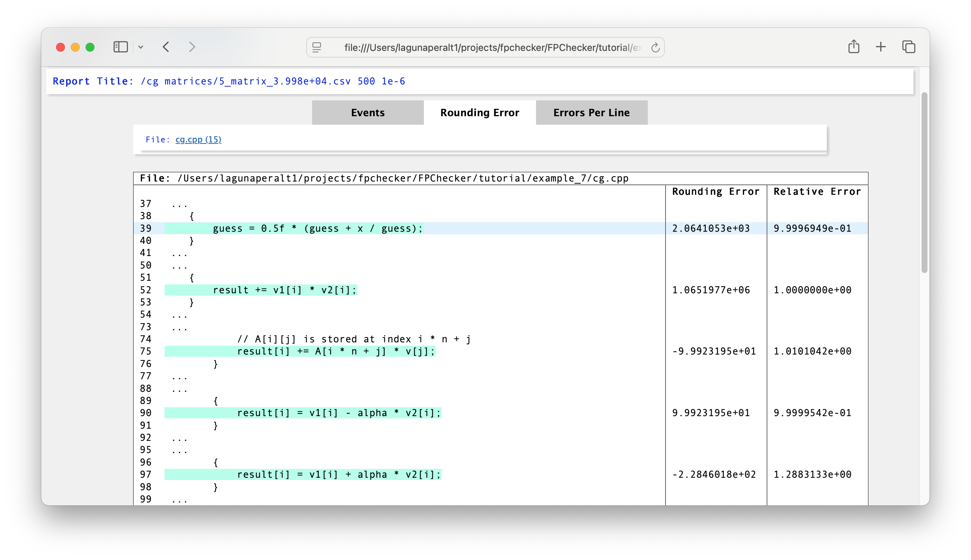971x560 pixels.
Task: Open the sidebar options dropdown chevron
Action: 141,47
